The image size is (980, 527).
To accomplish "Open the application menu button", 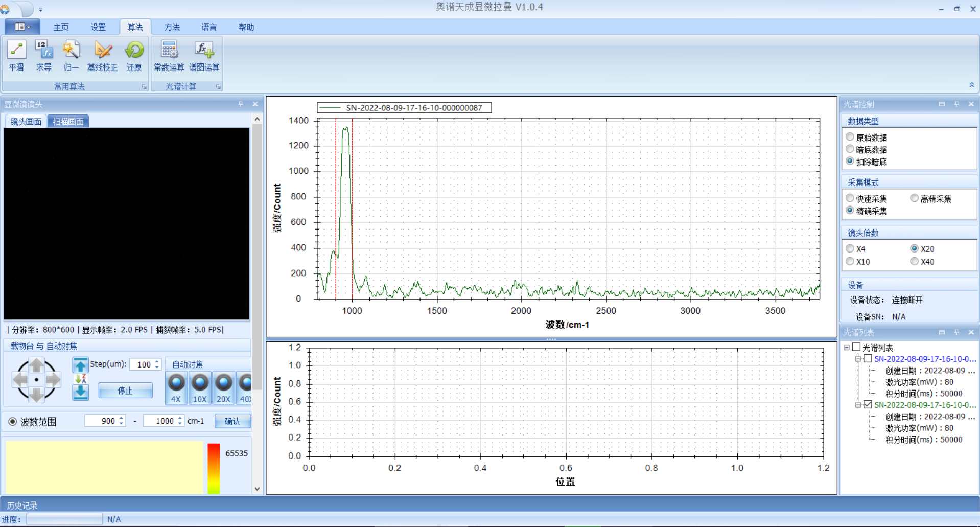I will pyautogui.click(x=22, y=27).
